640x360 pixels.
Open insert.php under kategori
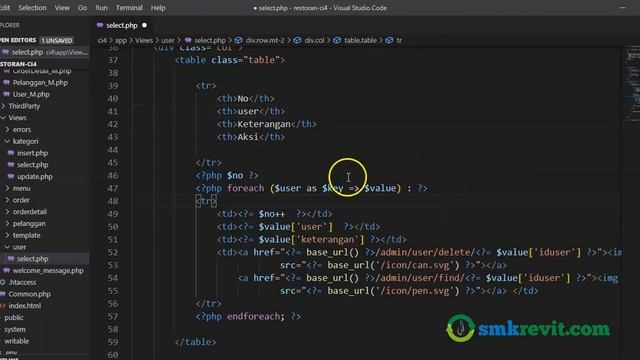[x=32, y=153]
